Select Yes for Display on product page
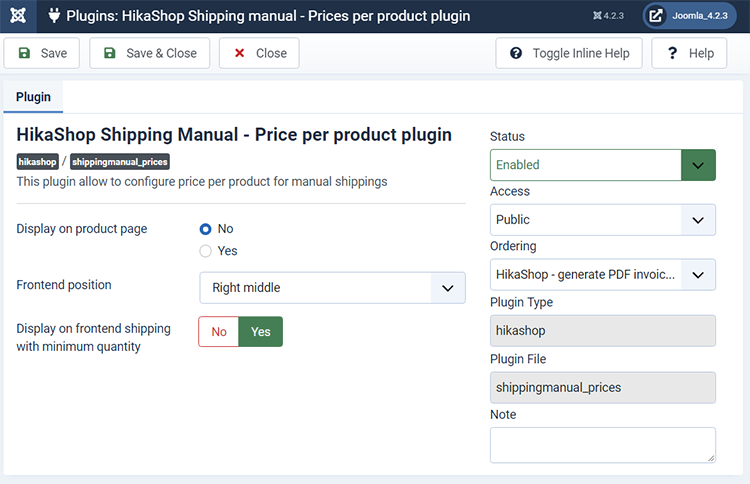The width and height of the screenshot is (750, 484). point(205,251)
